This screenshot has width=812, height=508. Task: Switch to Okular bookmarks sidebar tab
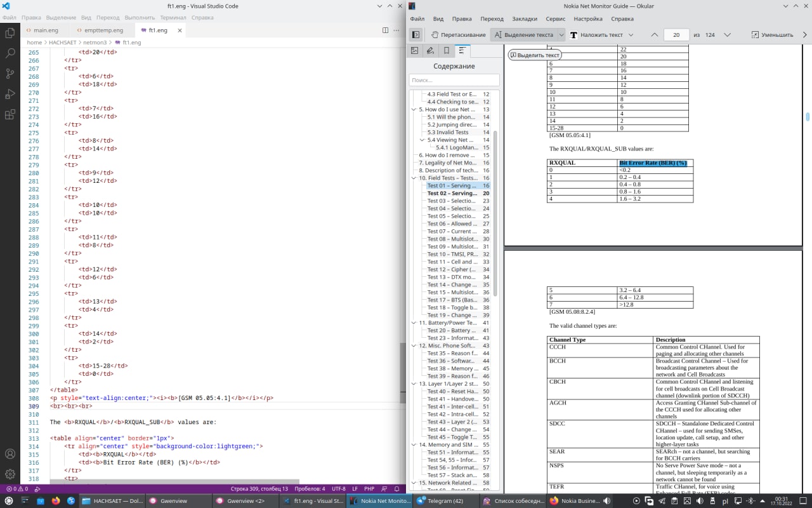tap(447, 51)
